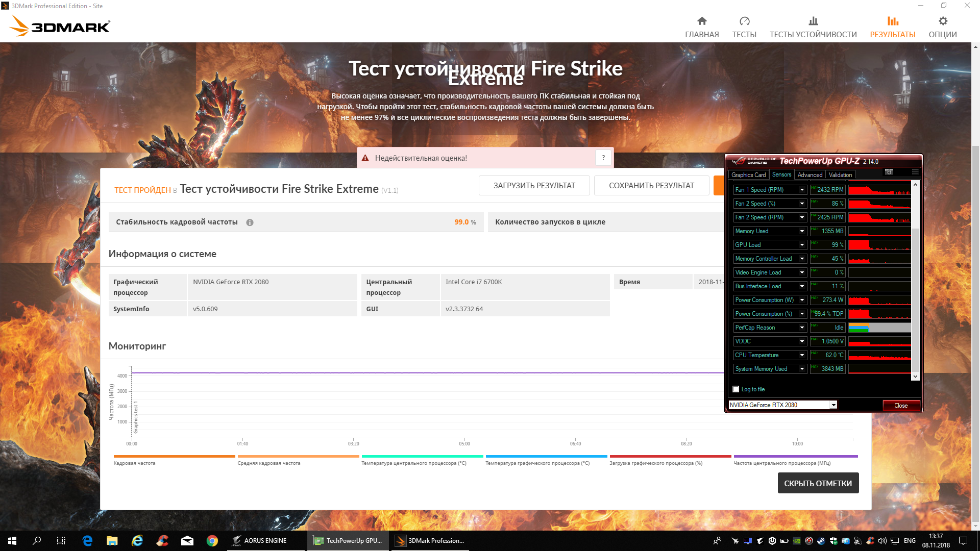Switch to the Graphics Card tab
The image size is (980, 551).
748,175
